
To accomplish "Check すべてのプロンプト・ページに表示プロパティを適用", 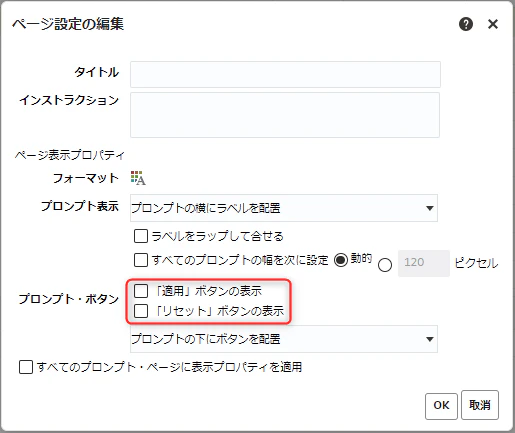I will click(x=26, y=367).
